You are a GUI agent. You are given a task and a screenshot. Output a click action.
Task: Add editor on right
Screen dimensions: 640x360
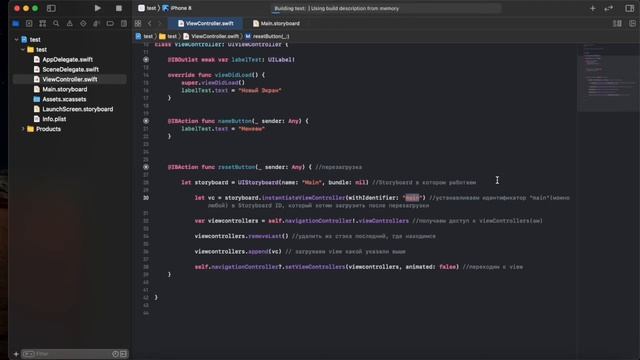point(632,24)
